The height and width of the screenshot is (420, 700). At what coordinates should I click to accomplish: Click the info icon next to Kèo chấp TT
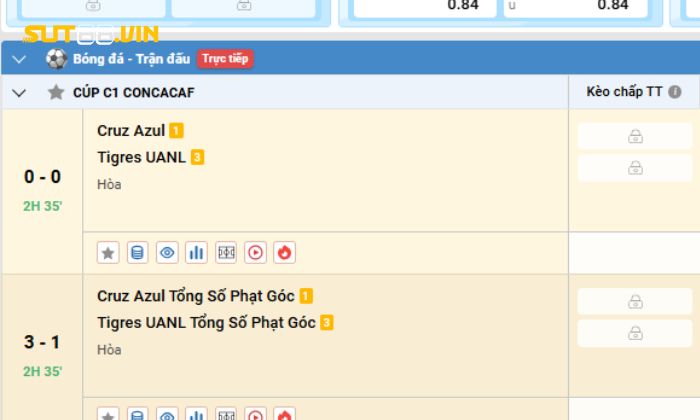tap(675, 92)
